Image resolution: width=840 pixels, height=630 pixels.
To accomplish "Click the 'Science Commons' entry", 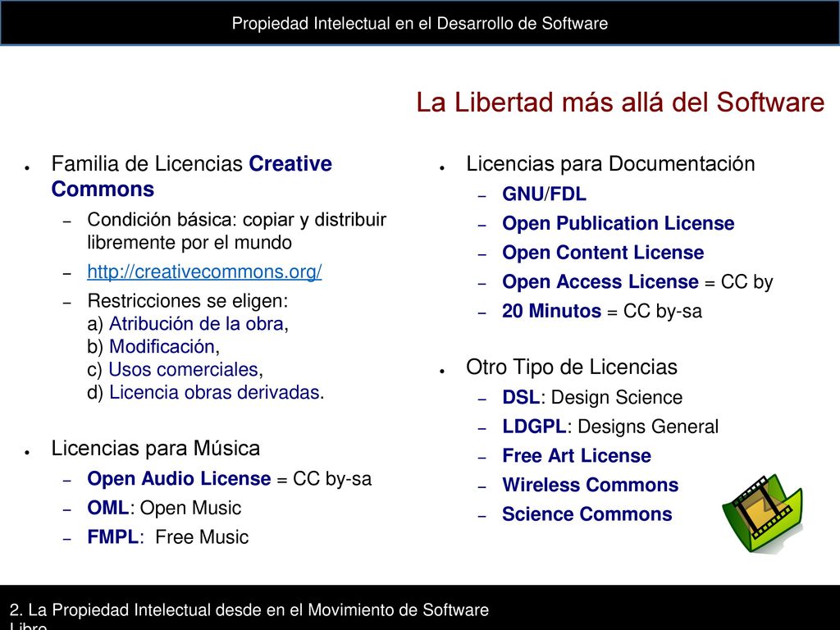I will (587, 514).
